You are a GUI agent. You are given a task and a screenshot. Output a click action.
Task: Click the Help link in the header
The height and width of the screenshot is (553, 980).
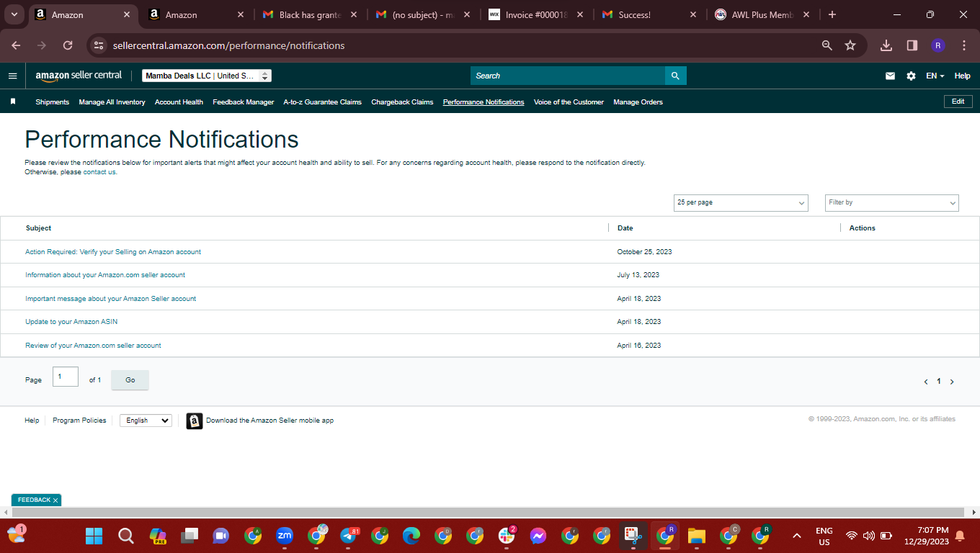[962, 76]
